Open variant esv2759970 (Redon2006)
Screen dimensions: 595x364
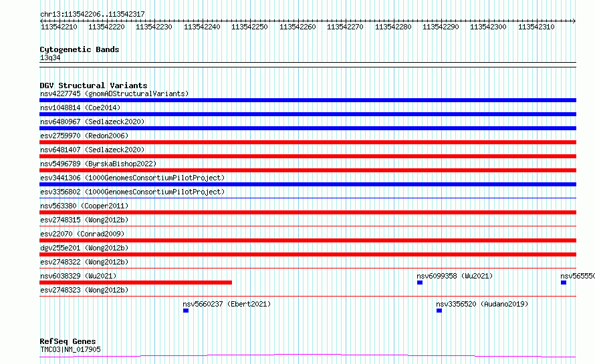pyautogui.click(x=84, y=136)
